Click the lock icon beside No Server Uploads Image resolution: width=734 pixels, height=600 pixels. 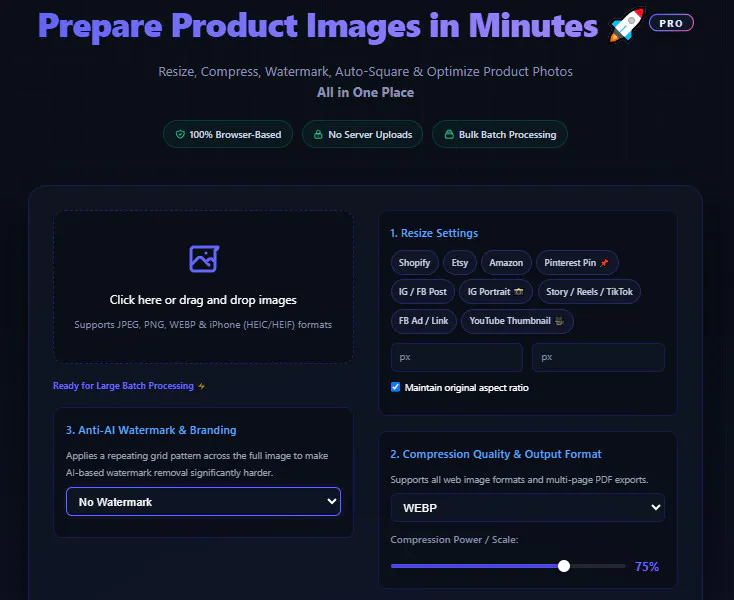click(x=318, y=135)
